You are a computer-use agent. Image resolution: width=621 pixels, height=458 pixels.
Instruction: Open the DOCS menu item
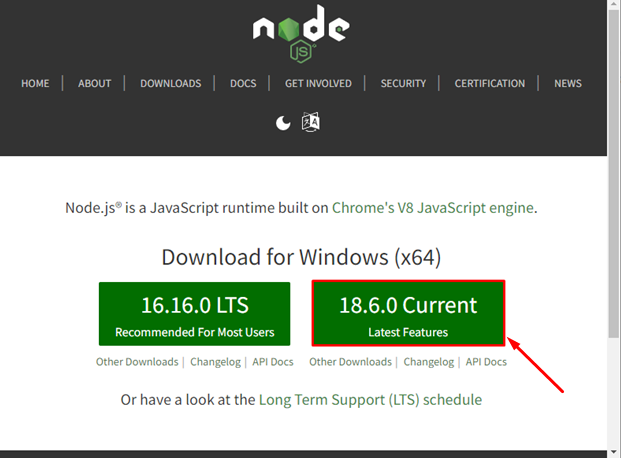pos(243,84)
